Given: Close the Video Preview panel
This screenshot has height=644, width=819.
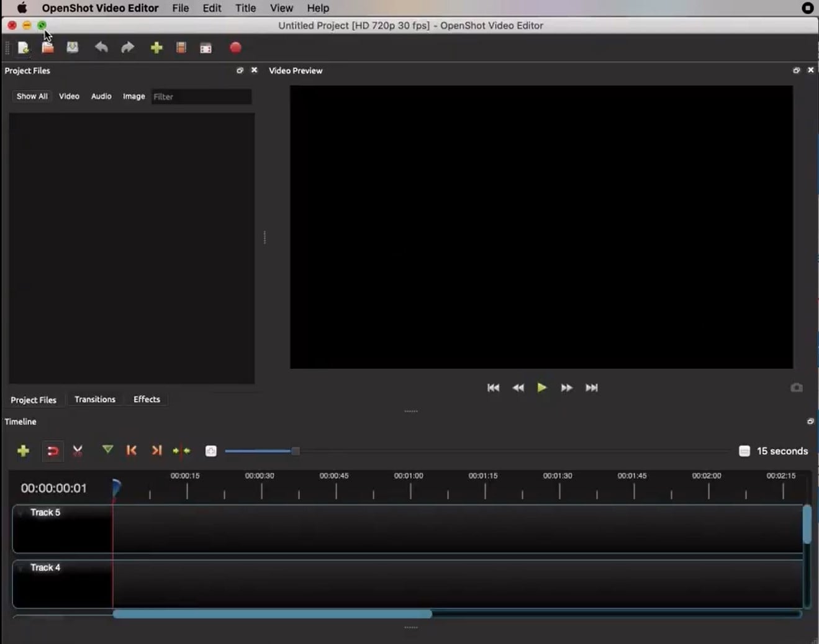Looking at the screenshot, I should tap(810, 70).
